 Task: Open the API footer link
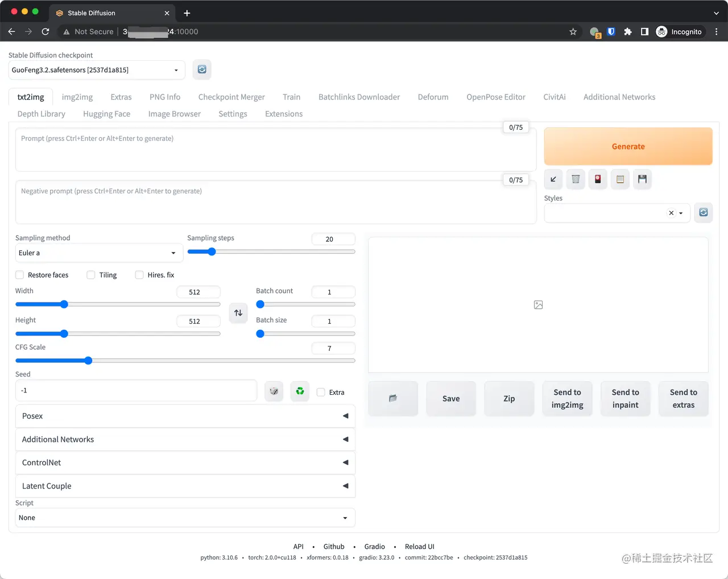[x=299, y=547]
